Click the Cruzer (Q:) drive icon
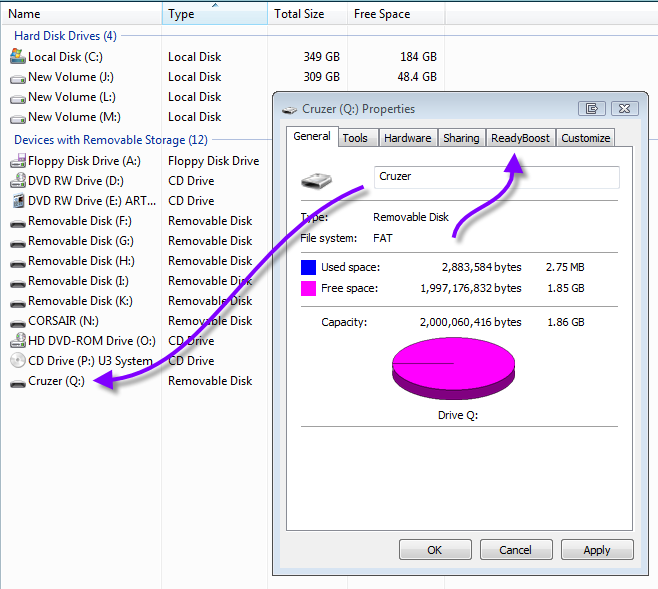Viewport: 658px width, 589px height. (17, 381)
